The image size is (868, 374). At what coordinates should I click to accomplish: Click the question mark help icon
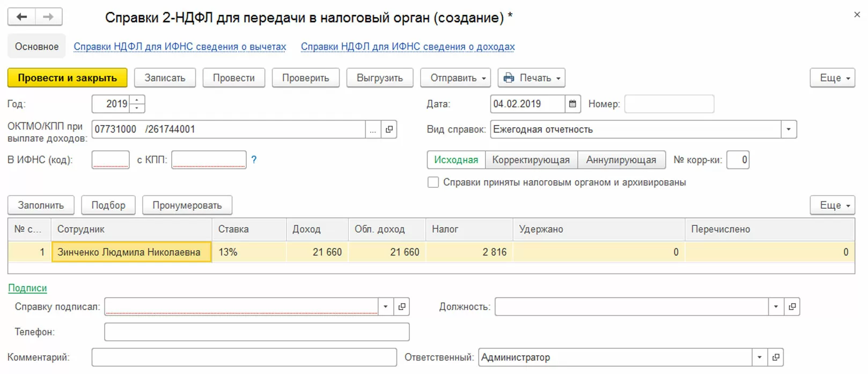click(254, 160)
